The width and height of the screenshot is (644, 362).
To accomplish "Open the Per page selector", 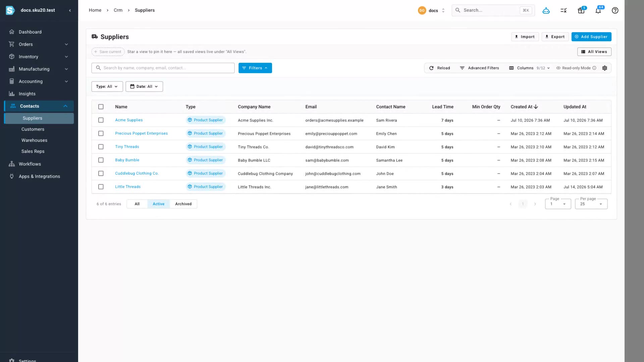I will click(591, 204).
